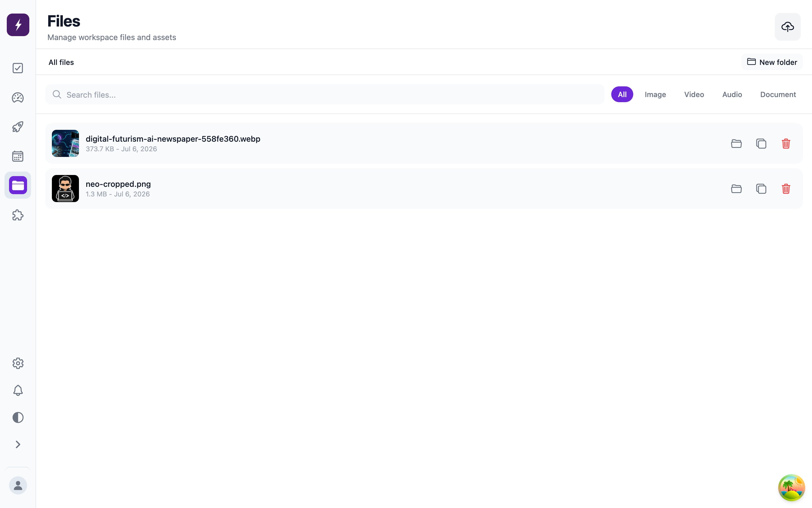This screenshot has height=508, width=812.
Task: Select the All filter tab
Action: (x=622, y=95)
